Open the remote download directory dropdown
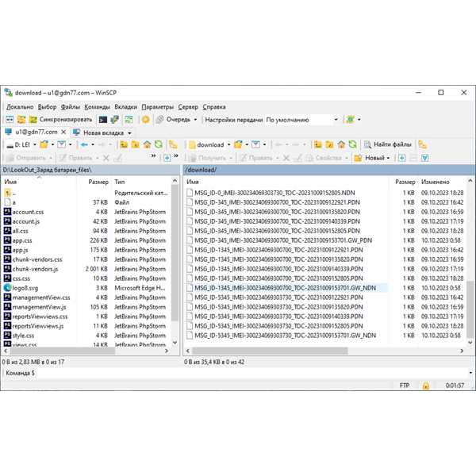 (229, 145)
